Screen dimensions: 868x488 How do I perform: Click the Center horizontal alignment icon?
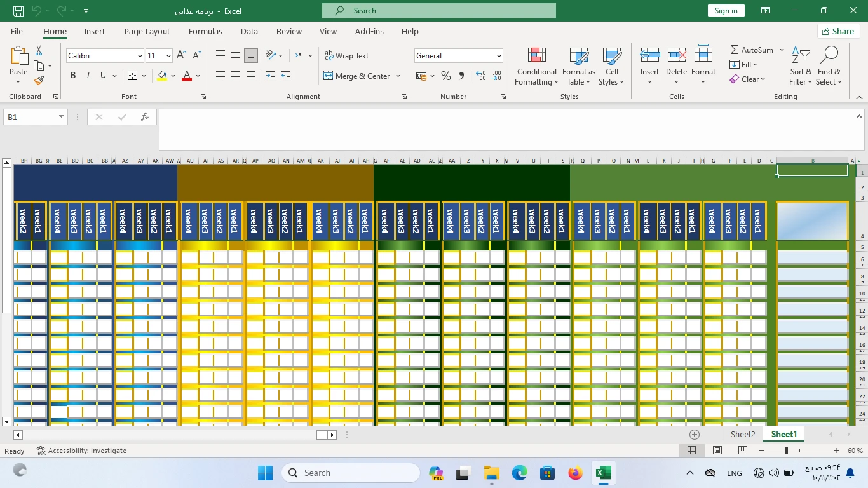pyautogui.click(x=236, y=76)
